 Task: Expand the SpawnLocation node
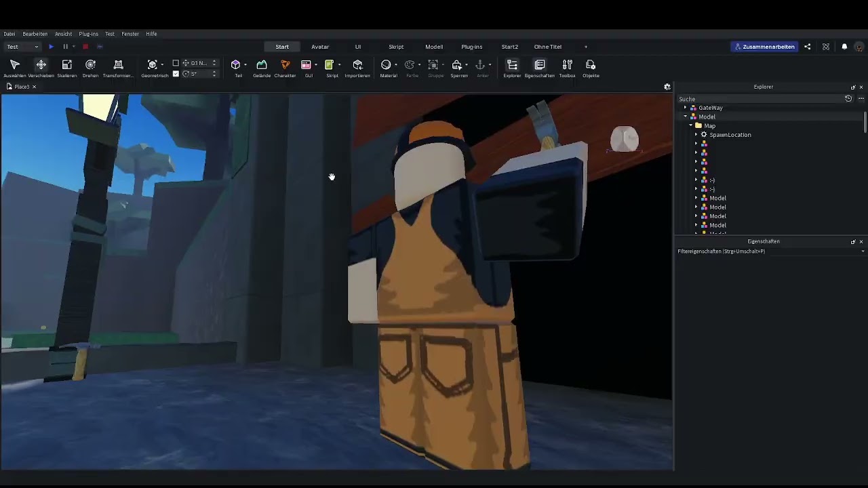coord(696,135)
